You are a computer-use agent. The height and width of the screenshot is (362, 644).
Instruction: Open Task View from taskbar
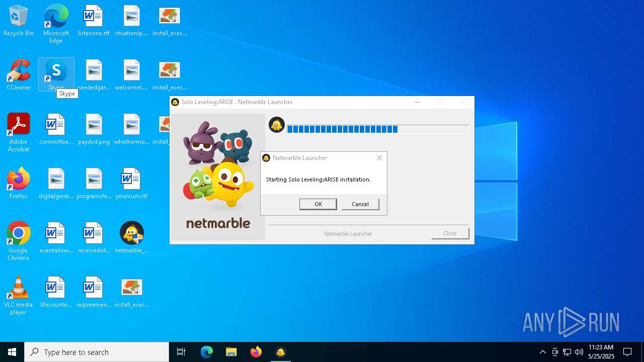click(x=181, y=352)
